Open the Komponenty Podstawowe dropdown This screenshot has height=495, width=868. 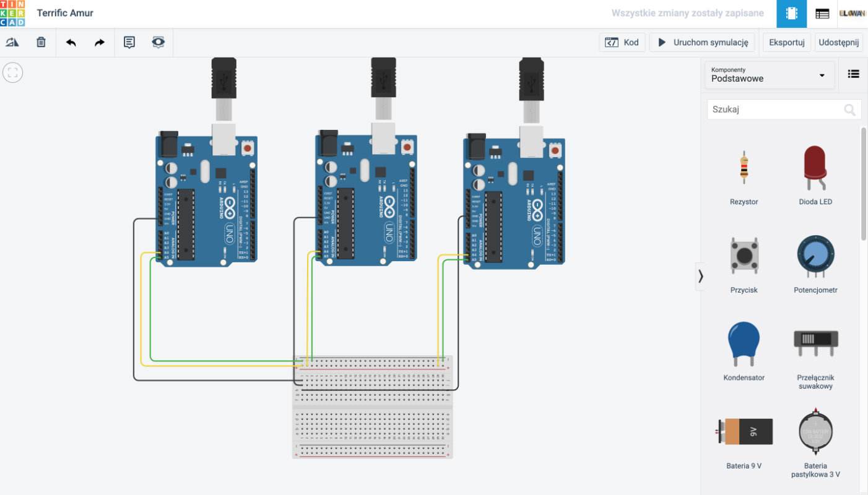pyautogui.click(x=770, y=75)
